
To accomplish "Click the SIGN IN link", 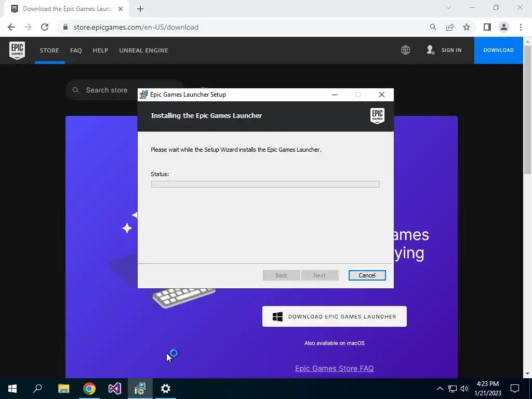I will pyautogui.click(x=451, y=50).
